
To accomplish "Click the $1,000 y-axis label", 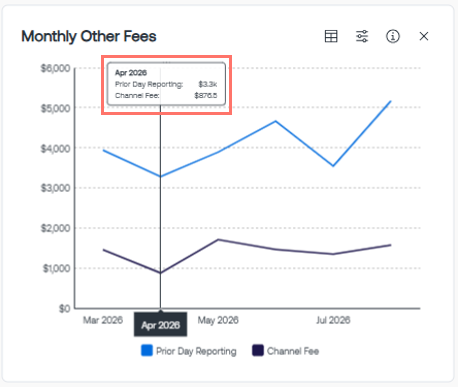I will tap(56, 268).
